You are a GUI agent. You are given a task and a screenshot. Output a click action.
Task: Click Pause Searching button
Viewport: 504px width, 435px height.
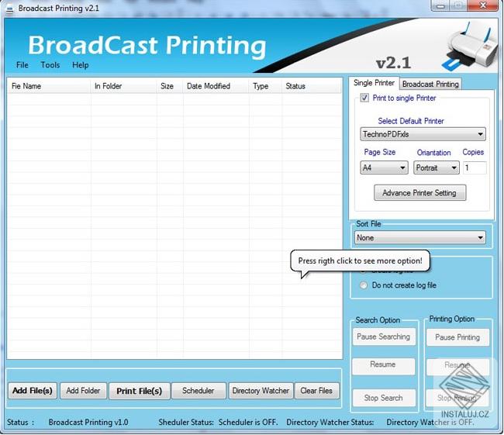(x=384, y=337)
